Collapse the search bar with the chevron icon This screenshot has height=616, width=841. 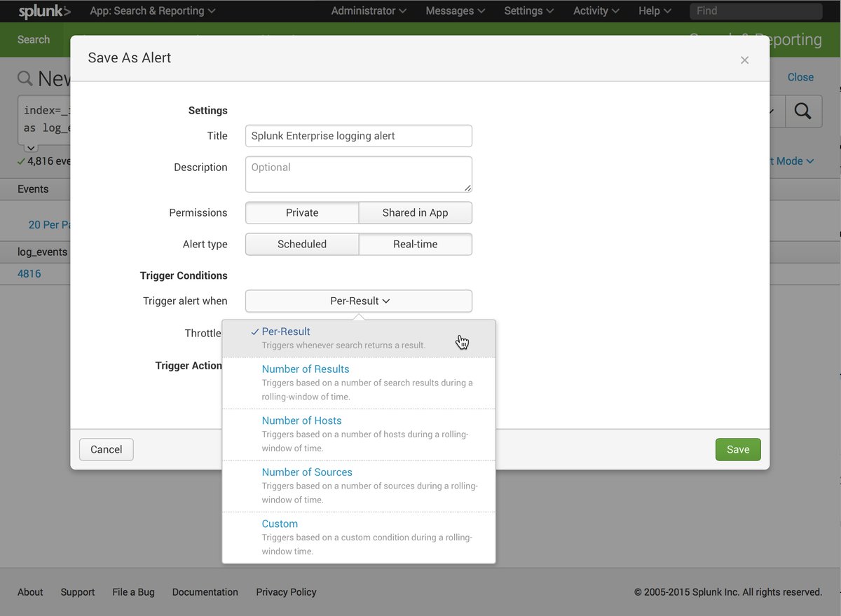point(30,147)
